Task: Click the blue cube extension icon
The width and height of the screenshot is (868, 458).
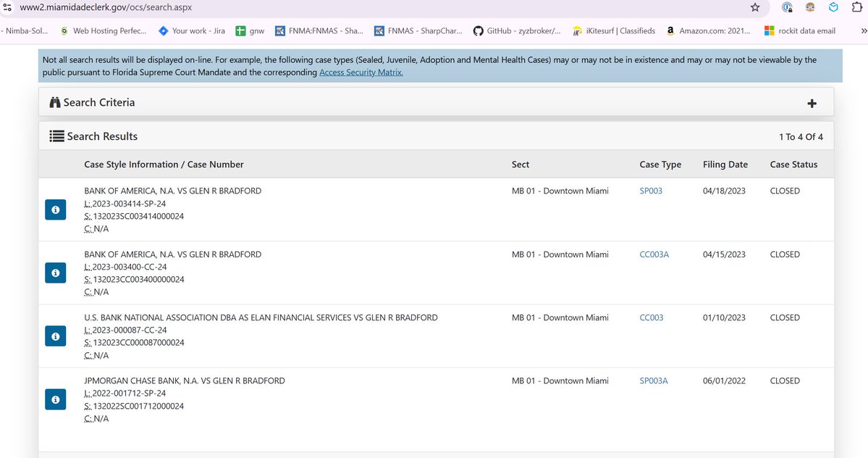Action: coord(833,8)
